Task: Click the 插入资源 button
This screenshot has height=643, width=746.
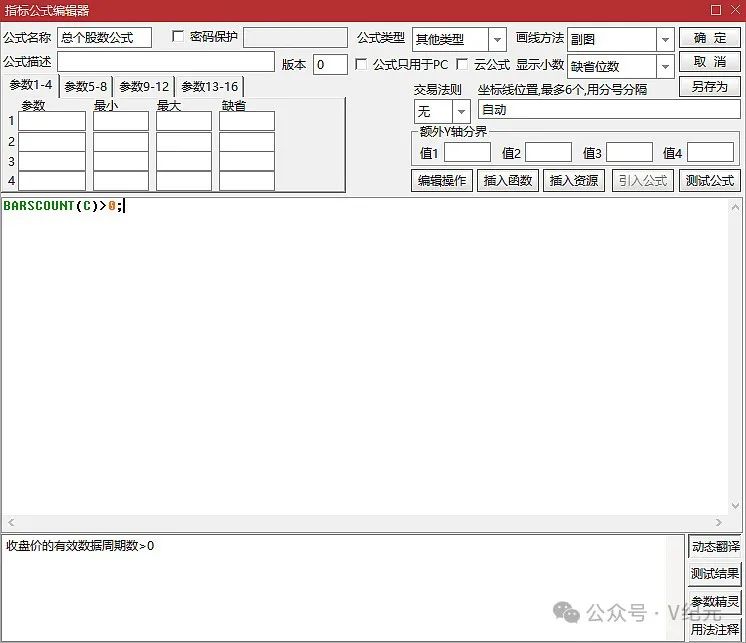Action: tap(574, 181)
